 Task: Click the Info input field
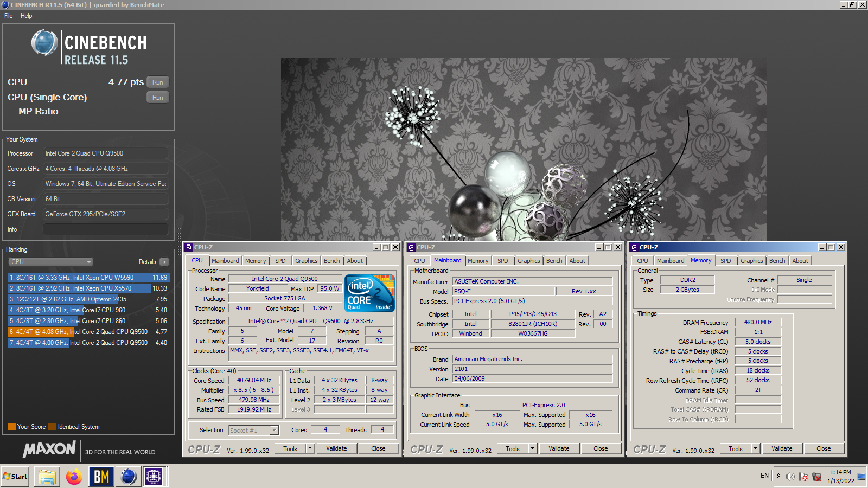tap(106, 229)
